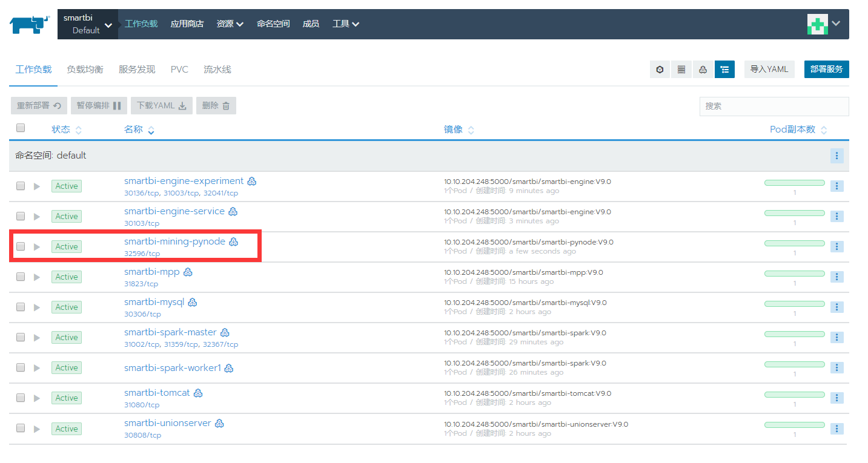Open actions menu for smartbi-mpp row
This screenshot has height=463, width=868.
point(837,277)
